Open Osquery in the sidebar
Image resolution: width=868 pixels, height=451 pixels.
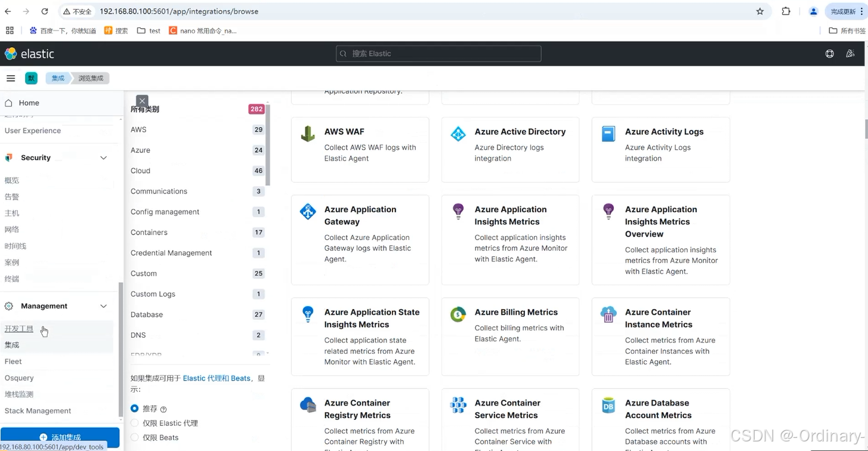[19, 378]
